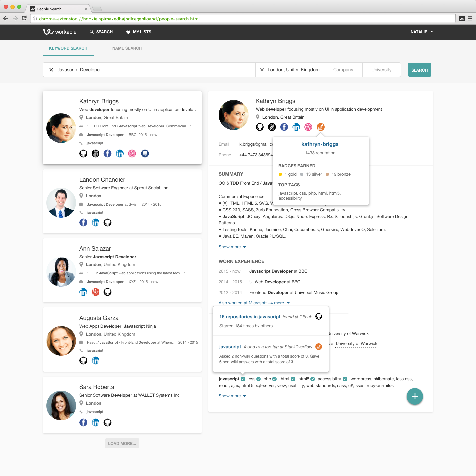Open the NATALIE user dropdown menu
Image resolution: width=476 pixels, height=476 pixels.
421,32
